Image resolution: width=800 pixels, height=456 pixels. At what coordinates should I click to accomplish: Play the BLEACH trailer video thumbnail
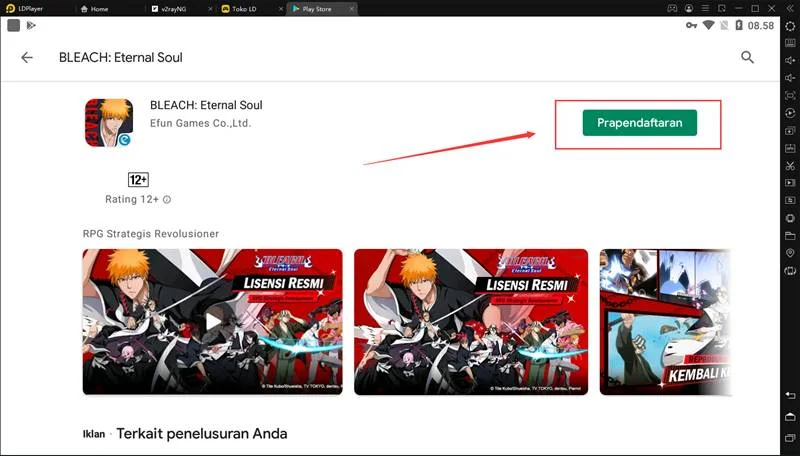click(x=213, y=322)
